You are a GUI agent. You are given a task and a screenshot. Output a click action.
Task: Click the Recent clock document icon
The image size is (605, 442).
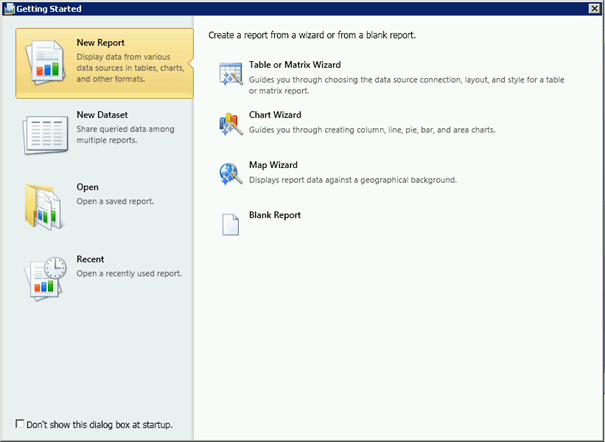[46, 277]
